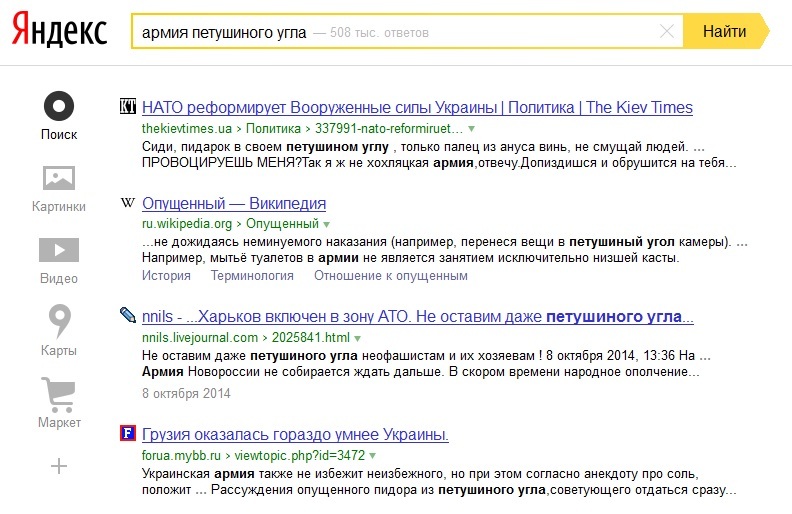Click the plus icon for more services
The height and width of the screenshot is (514, 792).
click(59, 466)
